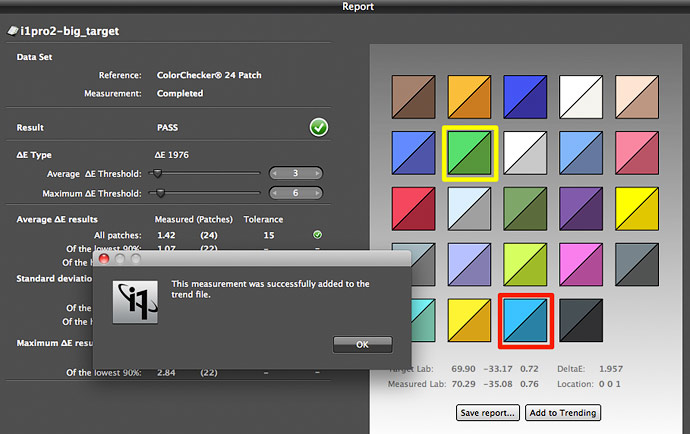Click the Save report button
Image resolution: width=690 pixels, height=434 pixels.
point(488,412)
